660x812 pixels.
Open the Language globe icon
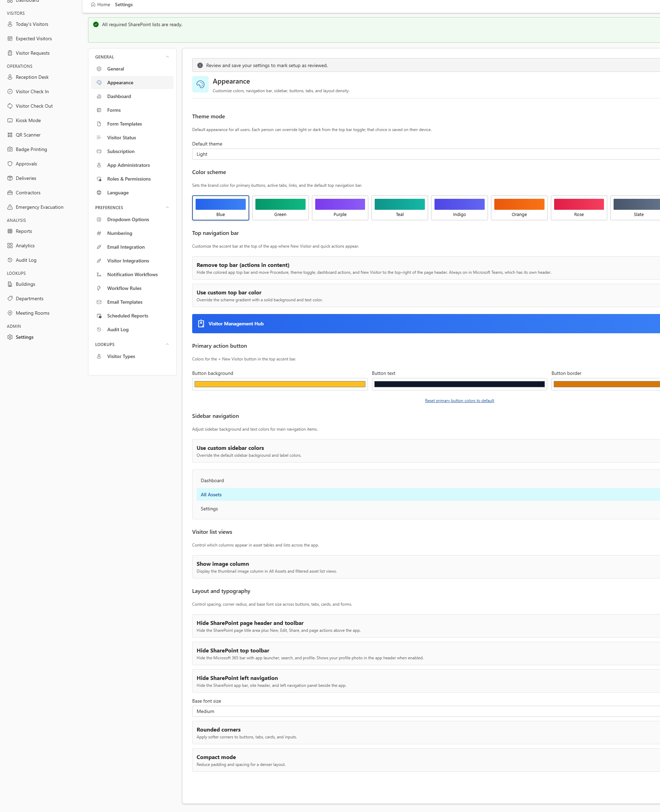[x=99, y=193]
